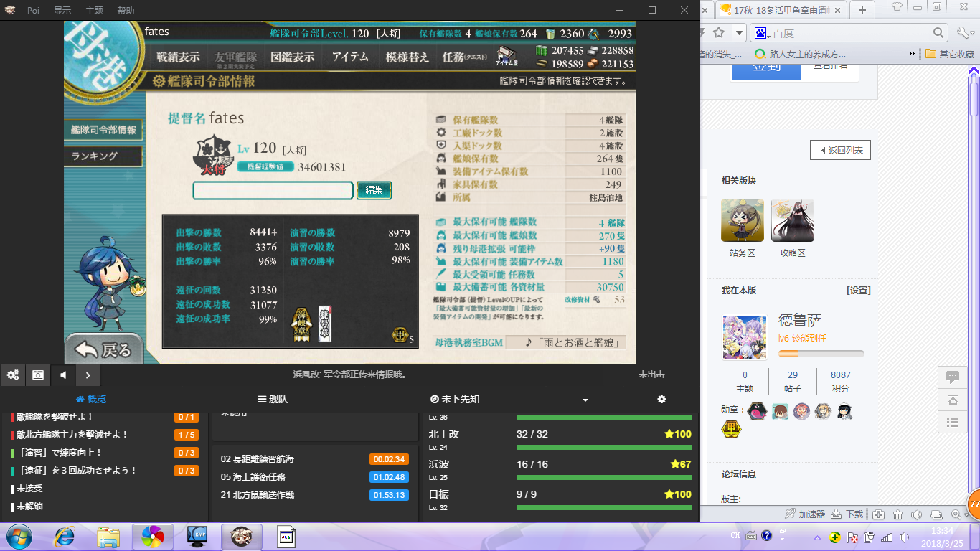Open the 主题 menu
This screenshot has height=551, width=980.
tap(94, 10)
